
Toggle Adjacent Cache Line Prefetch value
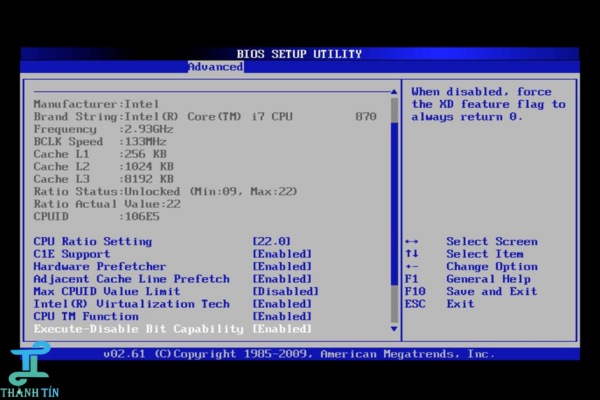click(x=282, y=279)
